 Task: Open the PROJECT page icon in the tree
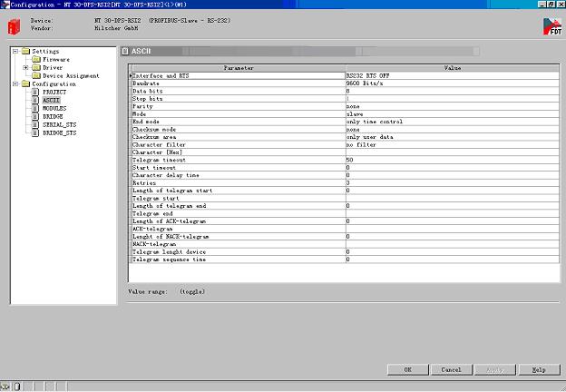click(36, 93)
